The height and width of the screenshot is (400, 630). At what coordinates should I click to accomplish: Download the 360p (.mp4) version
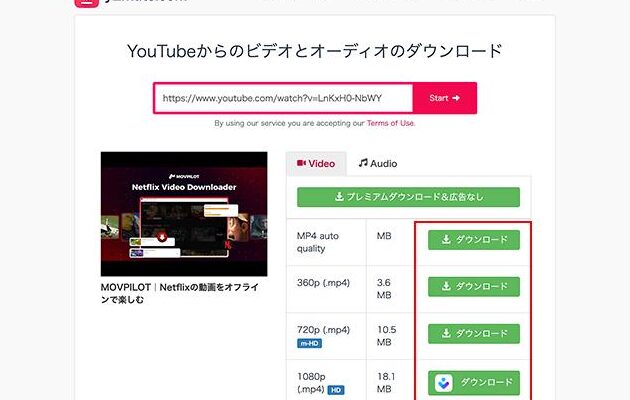click(x=474, y=286)
